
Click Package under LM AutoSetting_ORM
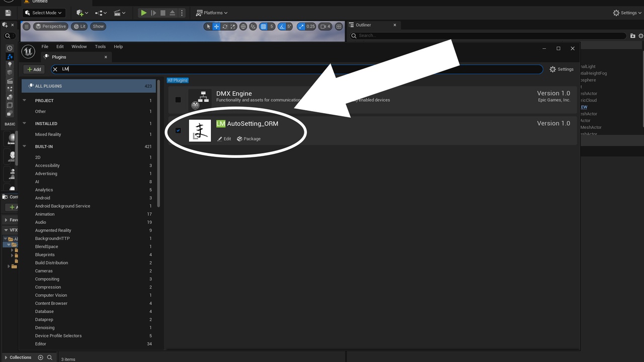249,139
